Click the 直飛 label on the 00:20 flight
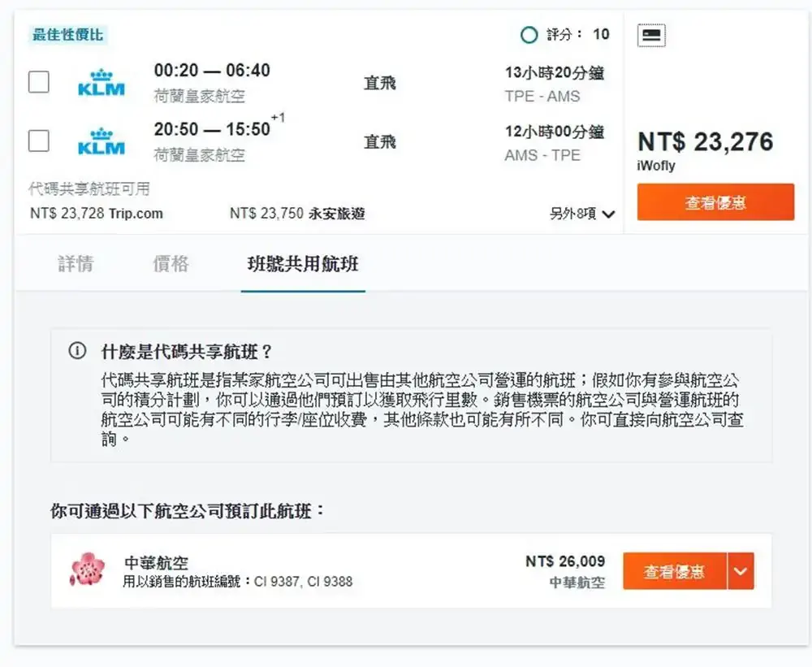Image resolution: width=812 pixels, height=667 pixels. (379, 83)
